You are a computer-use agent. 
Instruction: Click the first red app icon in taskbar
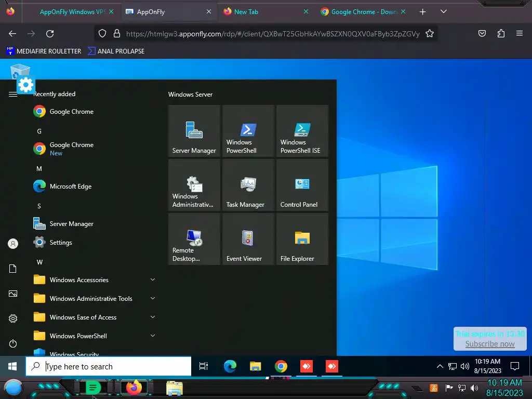[307, 366]
